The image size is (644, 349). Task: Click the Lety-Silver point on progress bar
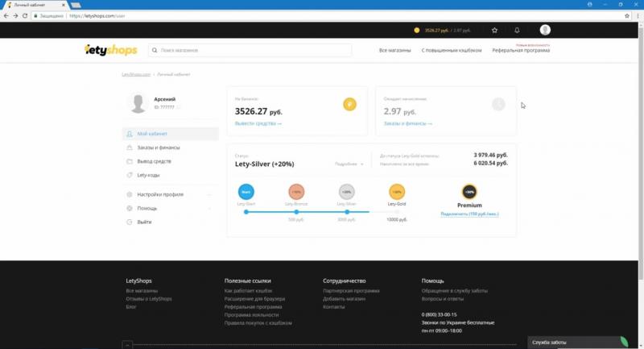[346, 212]
